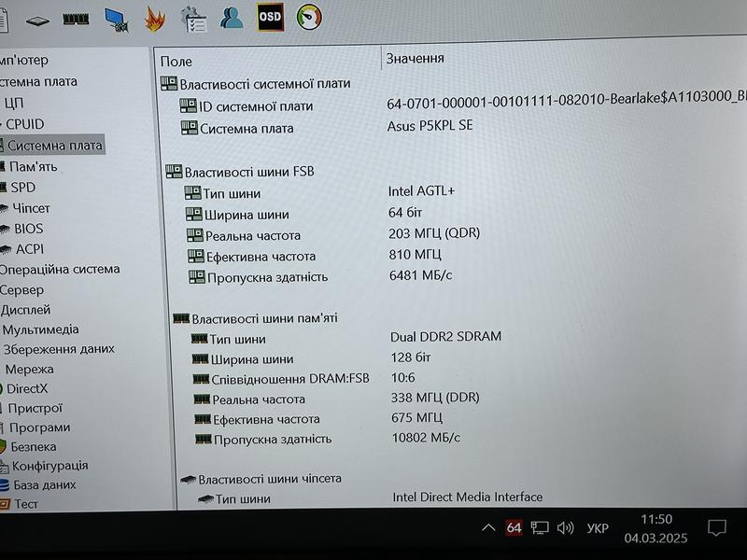Click the gauge benchmark icon in toolbar
The image size is (747, 560).
click(309, 17)
